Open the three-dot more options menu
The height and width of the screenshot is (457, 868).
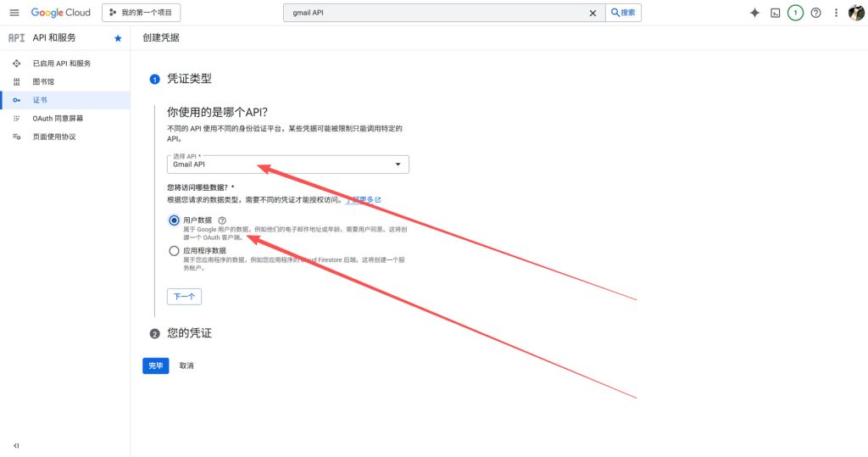[836, 13]
